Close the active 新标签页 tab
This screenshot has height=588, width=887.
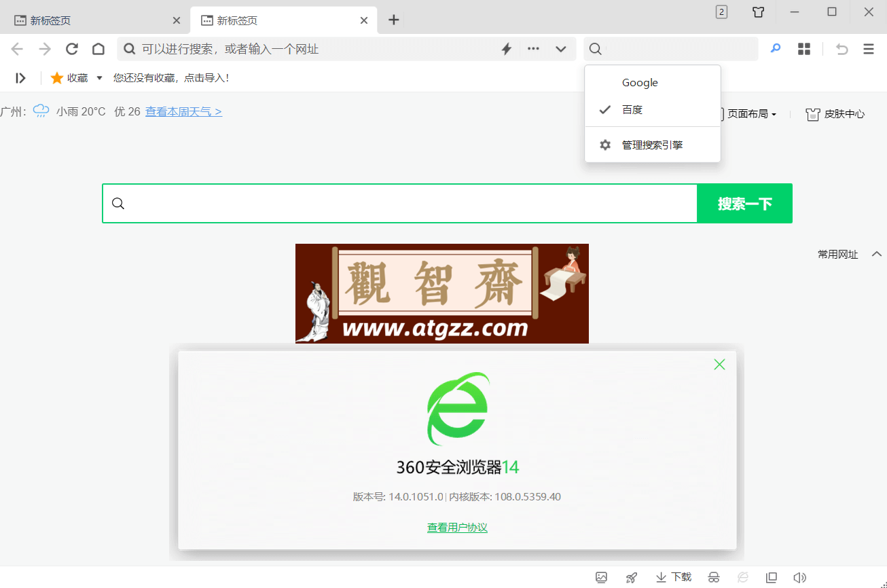[364, 20]
